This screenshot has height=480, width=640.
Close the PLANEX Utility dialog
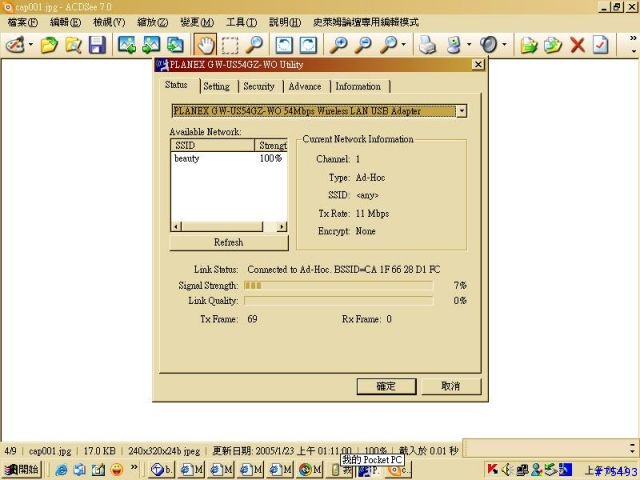tap(478, 64)
